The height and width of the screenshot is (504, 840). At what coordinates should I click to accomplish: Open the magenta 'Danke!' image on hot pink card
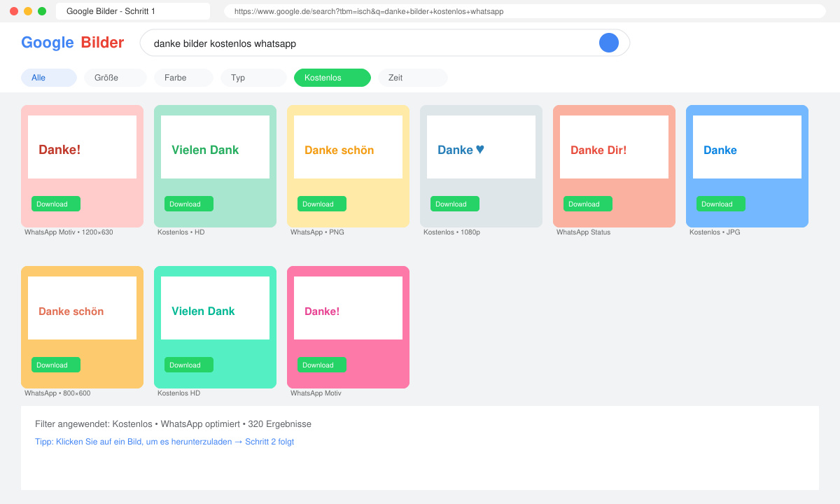[348, 308]
